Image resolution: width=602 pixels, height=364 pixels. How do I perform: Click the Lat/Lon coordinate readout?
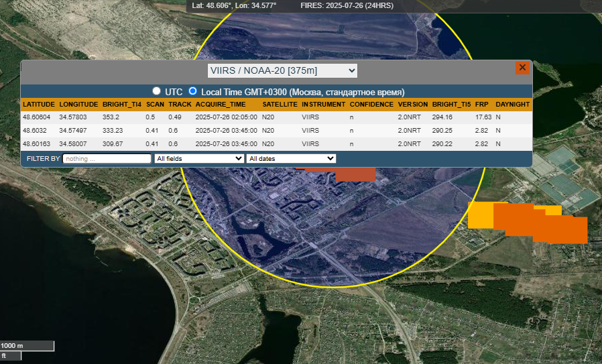(234, 6)
